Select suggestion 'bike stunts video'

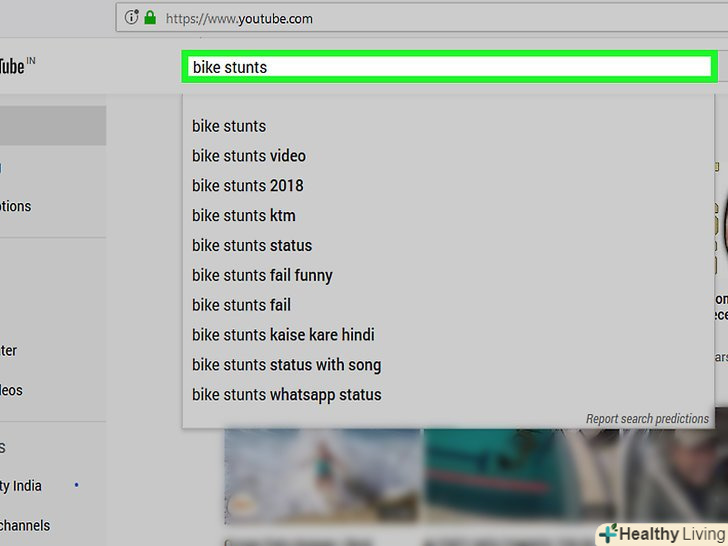point(448,156)
